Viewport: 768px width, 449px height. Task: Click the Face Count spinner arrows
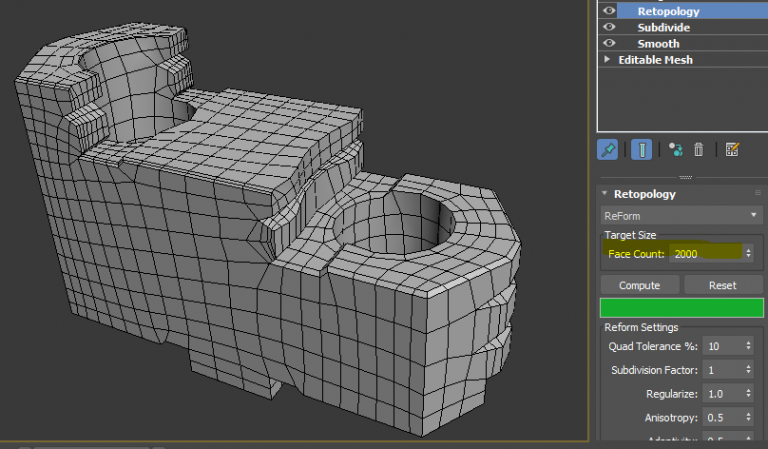[x=748, y=254]
